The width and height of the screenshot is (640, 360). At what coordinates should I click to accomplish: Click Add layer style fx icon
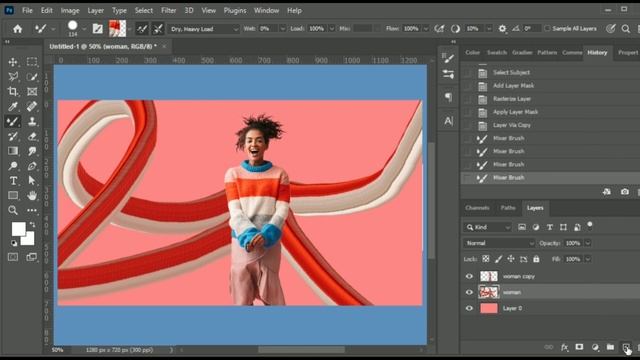pyautogui.click(x=564, y=347)
